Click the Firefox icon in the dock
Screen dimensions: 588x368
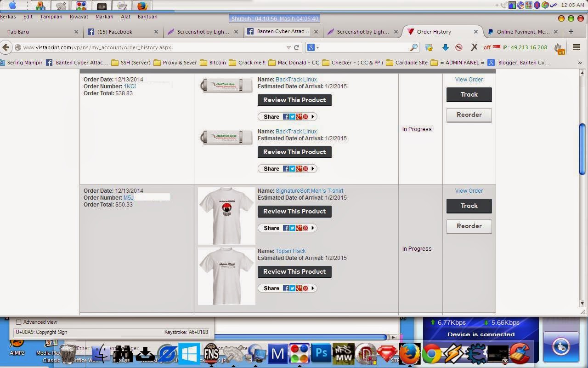(409, 354)
